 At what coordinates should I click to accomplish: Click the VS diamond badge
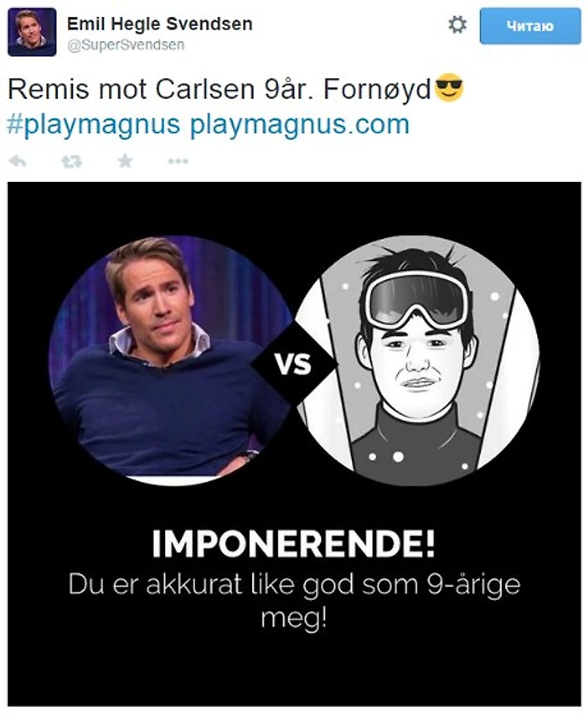294,364
